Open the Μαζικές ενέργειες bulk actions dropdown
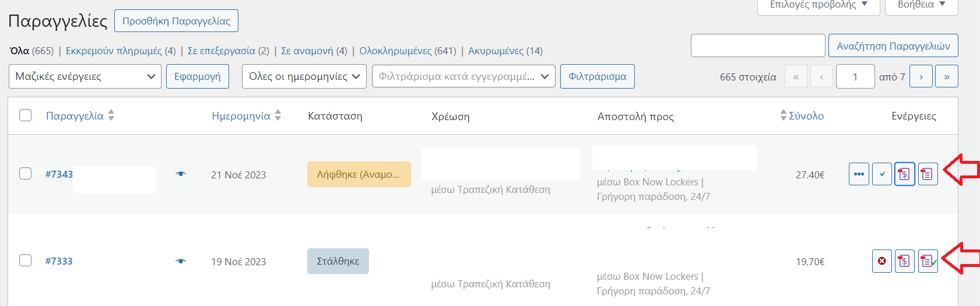 [x=85, y=76]
